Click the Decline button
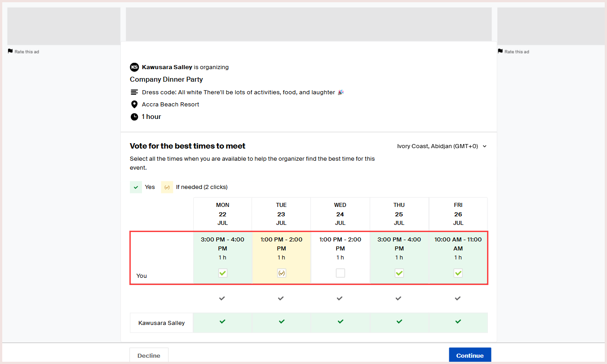 (149, 355)
